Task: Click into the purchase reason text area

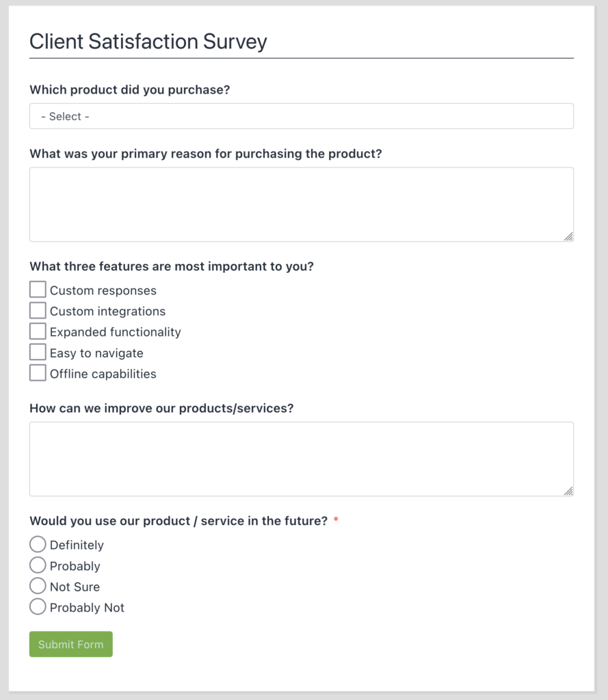Action: [x=301, y=204]
